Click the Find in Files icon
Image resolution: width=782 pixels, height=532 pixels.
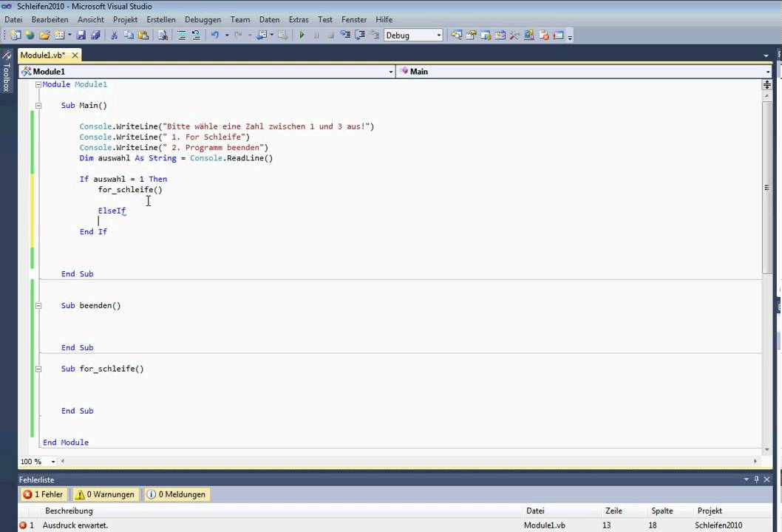click(163, 35)
